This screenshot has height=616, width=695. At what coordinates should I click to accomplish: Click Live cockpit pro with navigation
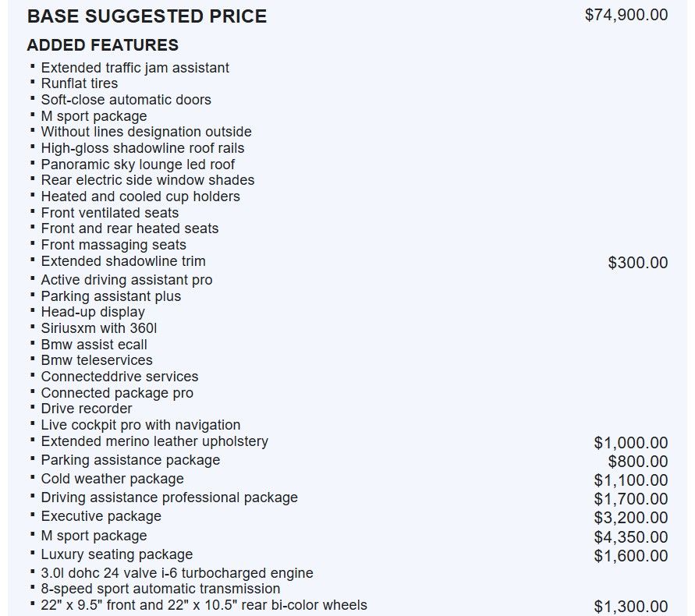140,425
